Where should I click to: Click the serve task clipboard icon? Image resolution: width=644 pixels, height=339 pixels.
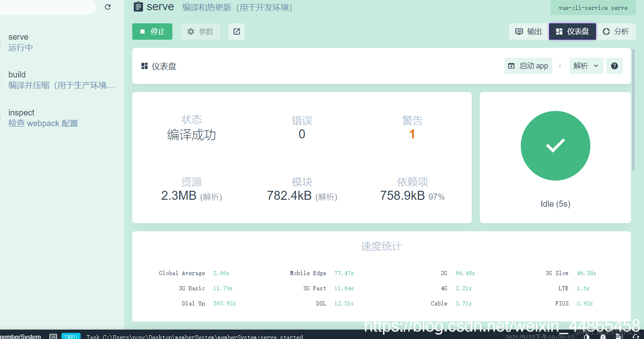(138, 7)
